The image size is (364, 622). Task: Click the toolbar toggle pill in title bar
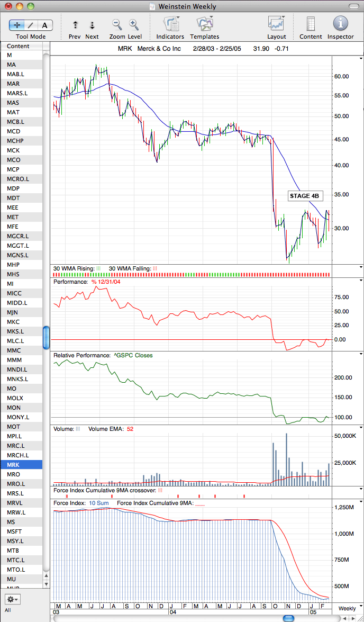click(353, 6)
